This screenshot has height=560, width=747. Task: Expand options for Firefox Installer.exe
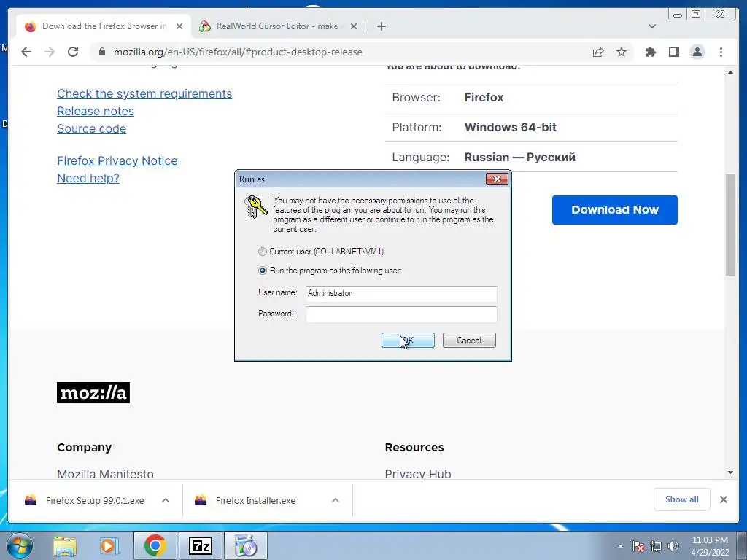click(336, 500)
